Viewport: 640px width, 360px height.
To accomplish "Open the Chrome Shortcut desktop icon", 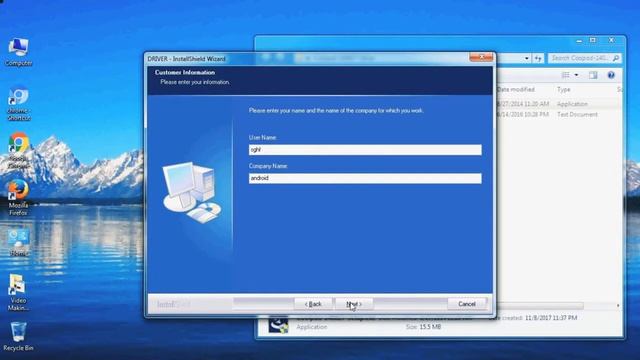I will point(18,104).
